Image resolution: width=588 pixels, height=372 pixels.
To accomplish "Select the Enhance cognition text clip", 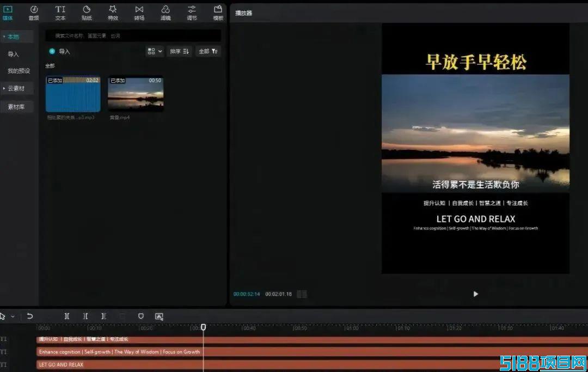I will point(312,352).
